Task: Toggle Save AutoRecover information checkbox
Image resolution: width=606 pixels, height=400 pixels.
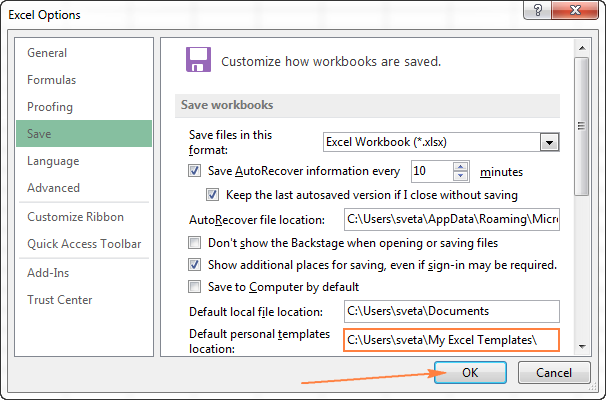Action: 194,172
